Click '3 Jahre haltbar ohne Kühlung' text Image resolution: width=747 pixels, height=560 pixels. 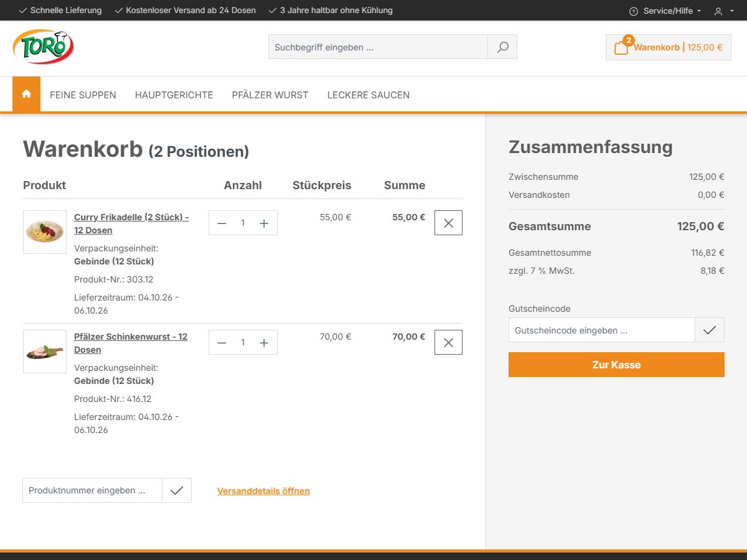click(x=336, y=11)
